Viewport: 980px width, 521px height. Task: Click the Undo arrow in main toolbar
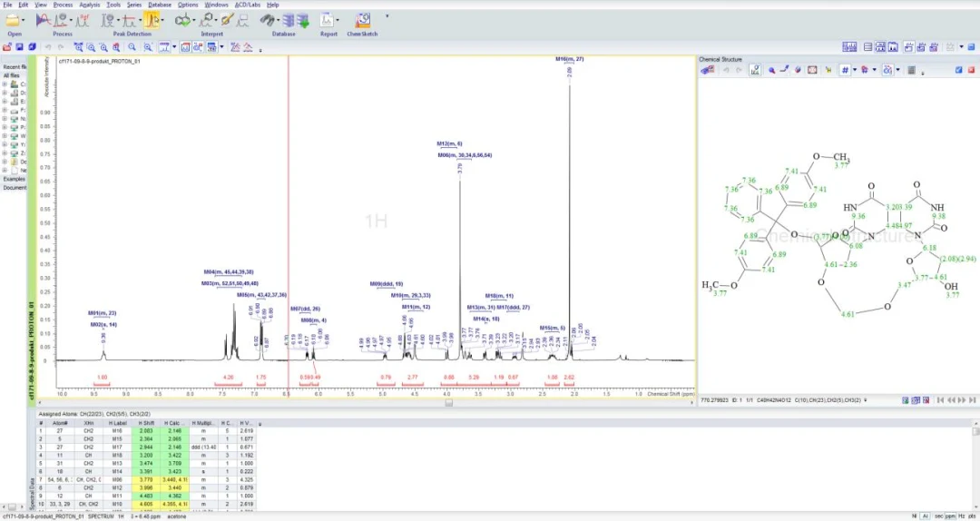pos(48,47)
